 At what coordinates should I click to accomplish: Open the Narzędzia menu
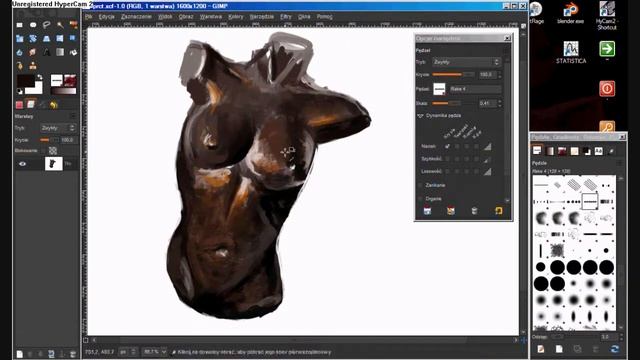tap(262, 17)
